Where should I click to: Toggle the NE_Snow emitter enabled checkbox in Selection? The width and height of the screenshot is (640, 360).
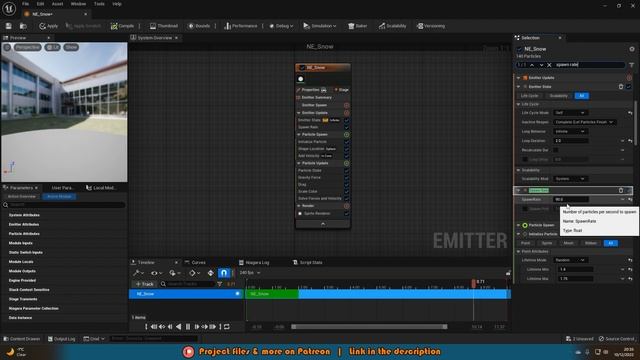(519, 49)
